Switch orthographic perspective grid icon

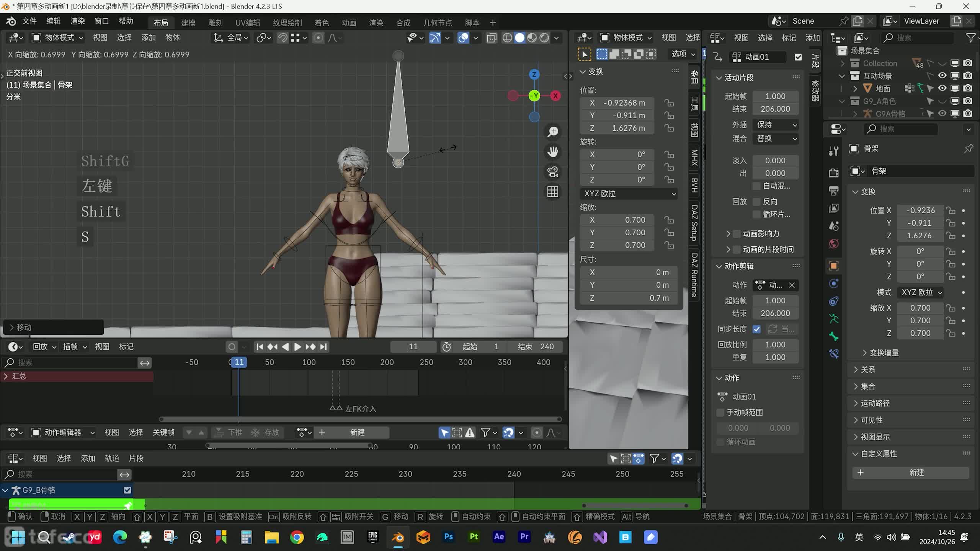[553, 192]
